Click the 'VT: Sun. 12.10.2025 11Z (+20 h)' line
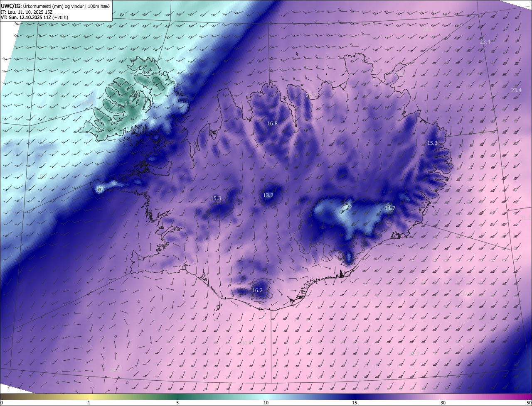The image size is (532, 406). [34, 18]
